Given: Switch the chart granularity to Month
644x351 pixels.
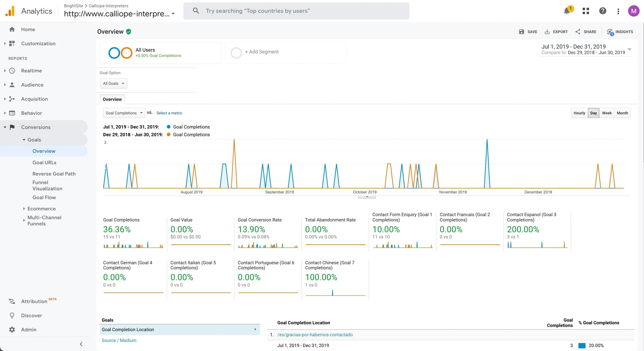Looking at the screenshot, I should pyautogui.click(x=622, y=113).
